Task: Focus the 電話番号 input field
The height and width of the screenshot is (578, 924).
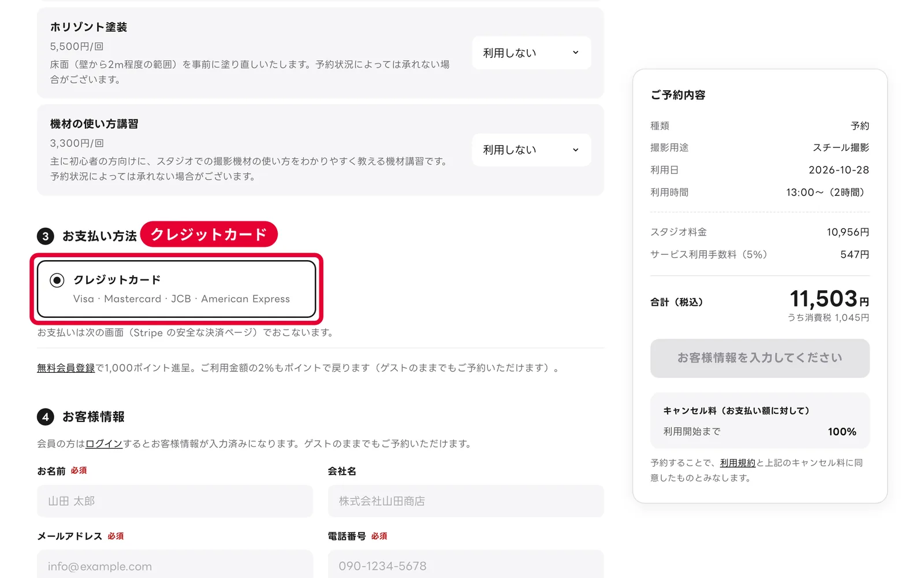Action: coord(465,565)
